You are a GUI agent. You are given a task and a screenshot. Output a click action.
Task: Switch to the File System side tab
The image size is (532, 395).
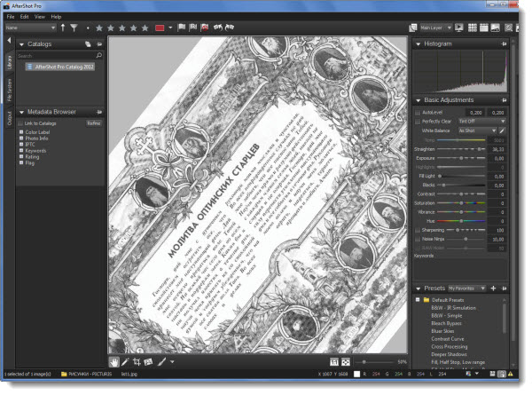(x=10, y=91)
